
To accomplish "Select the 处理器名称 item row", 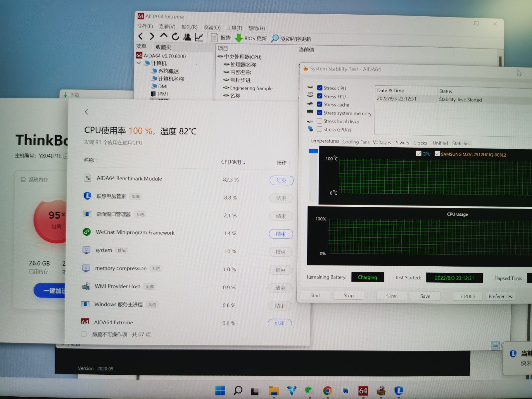I will pyautogui.click(x=240, y=65).
